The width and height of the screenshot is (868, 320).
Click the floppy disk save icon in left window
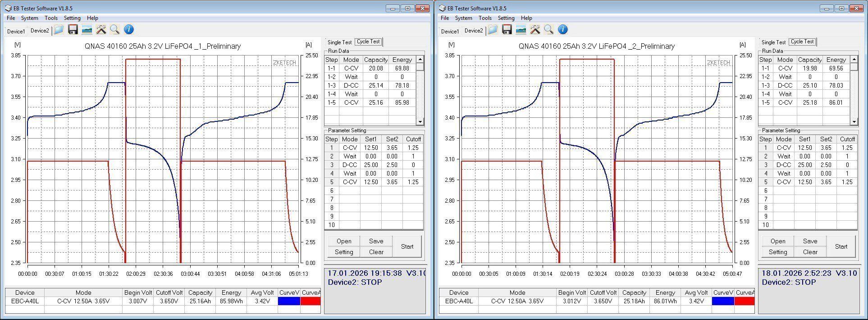point(73,30)
